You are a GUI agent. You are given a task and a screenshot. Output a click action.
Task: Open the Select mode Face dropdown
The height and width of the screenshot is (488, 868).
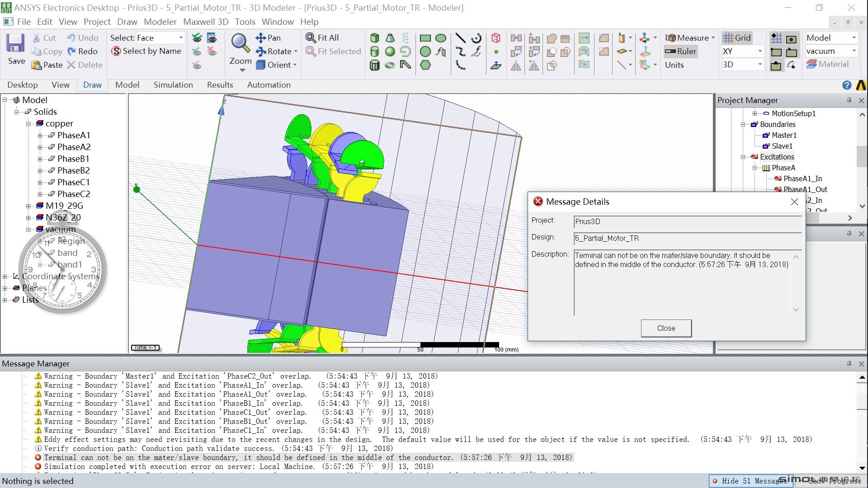coord(180,38)
